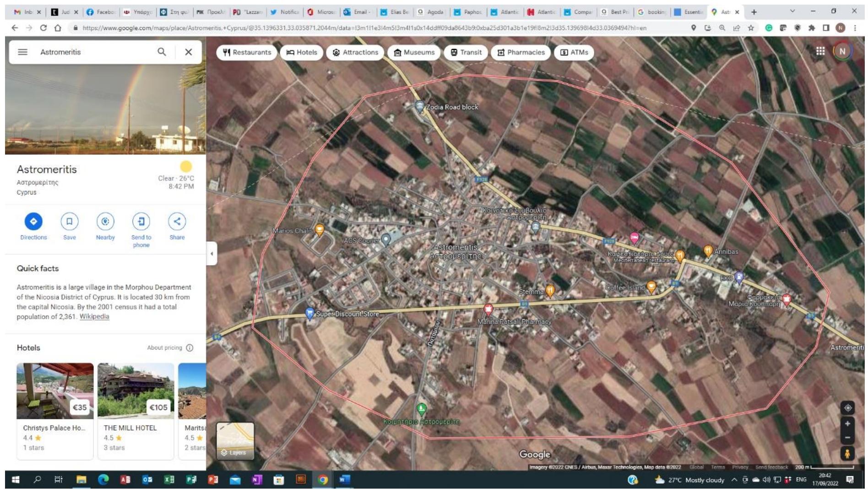Select the Pharmacies category chip
The image size is (868, 490).
coord(521,52)
